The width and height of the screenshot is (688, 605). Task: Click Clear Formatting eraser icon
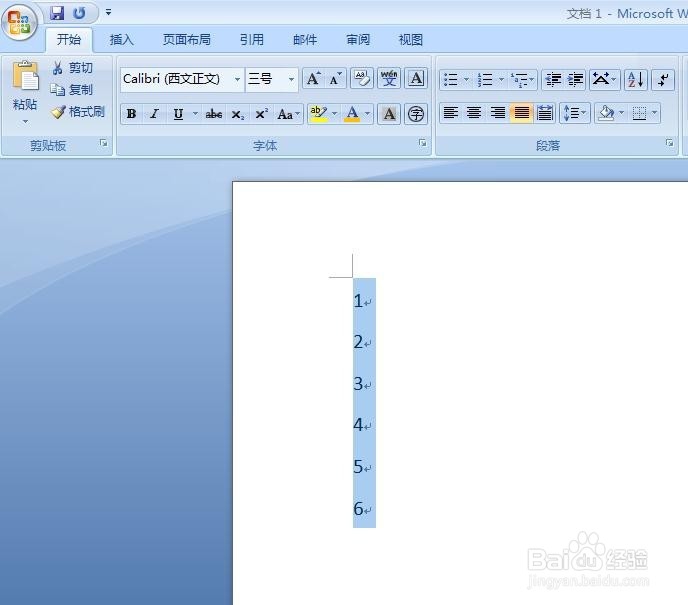click(x=362, y=79)
